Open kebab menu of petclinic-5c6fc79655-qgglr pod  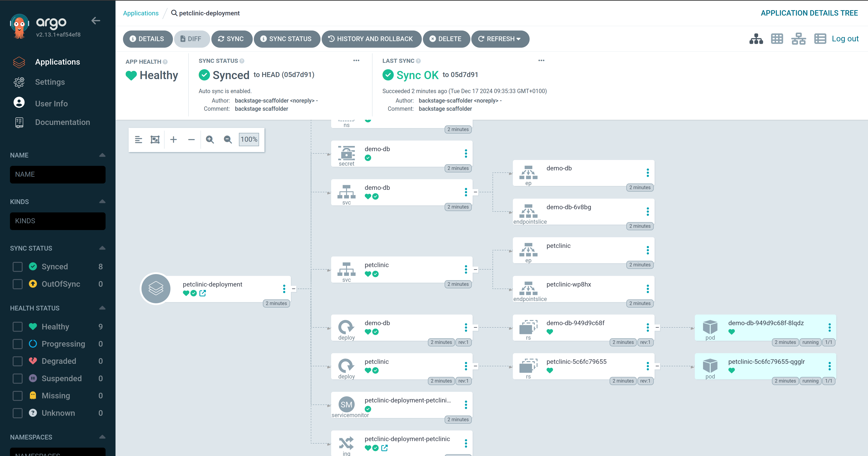pos(830,366)
